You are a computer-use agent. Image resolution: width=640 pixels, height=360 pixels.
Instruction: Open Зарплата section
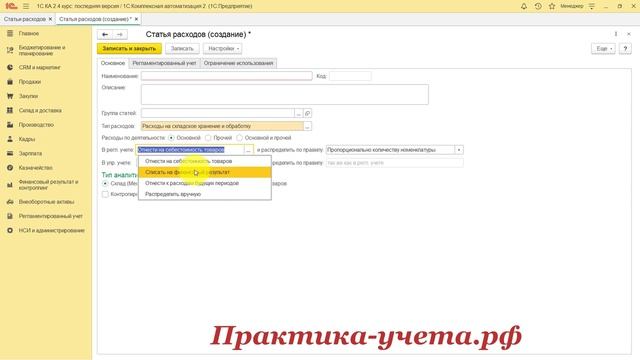click(30, 153)
